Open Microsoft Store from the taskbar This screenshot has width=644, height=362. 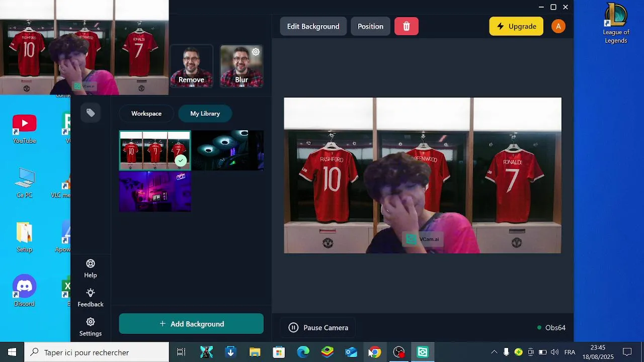click(x=279, y=352)
